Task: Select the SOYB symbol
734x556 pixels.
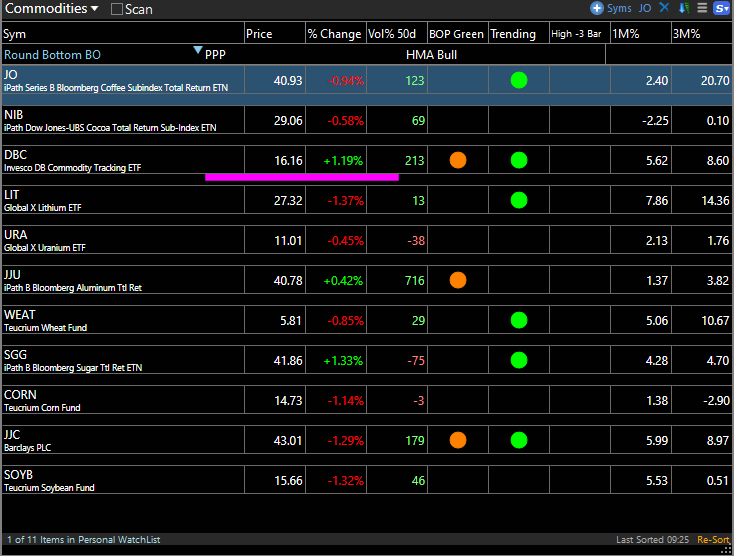Action: (x=18, y=475)
